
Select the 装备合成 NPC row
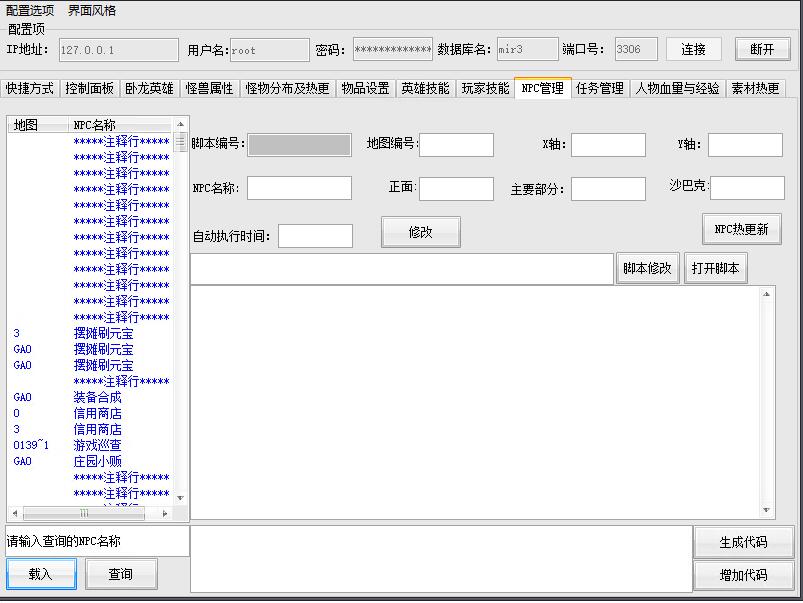click(x=97, y=397)
